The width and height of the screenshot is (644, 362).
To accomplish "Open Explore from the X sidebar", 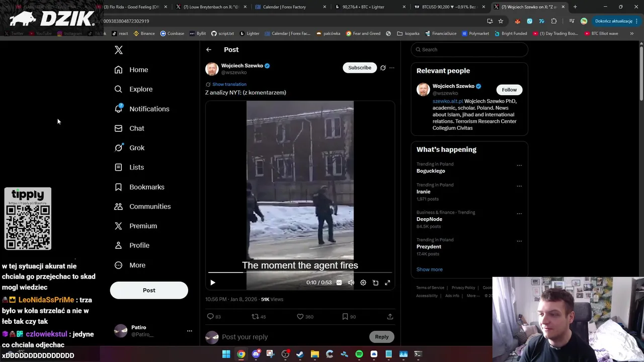I will click(133, 89).
